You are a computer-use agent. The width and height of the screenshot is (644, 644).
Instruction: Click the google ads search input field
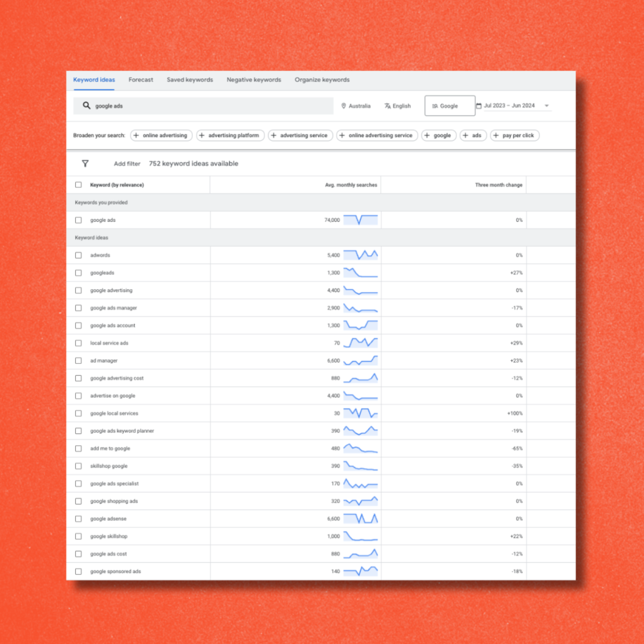(203, 106)
